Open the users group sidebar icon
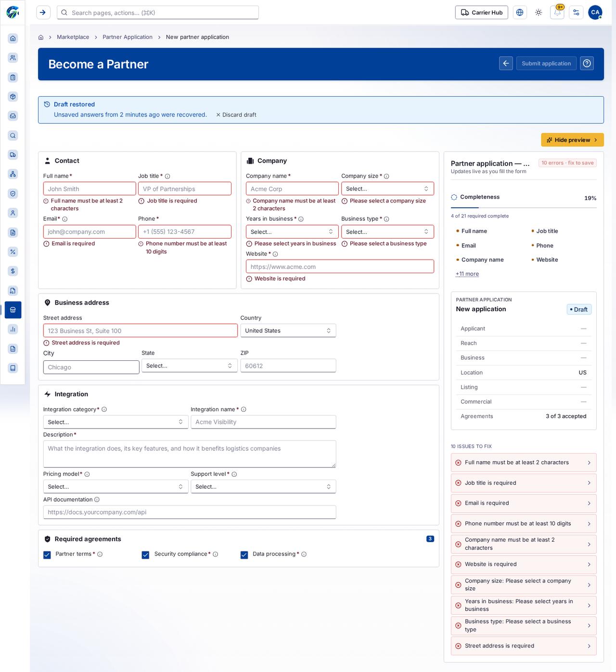This screenshot has width=616, height=672. [x=13, y=58]
